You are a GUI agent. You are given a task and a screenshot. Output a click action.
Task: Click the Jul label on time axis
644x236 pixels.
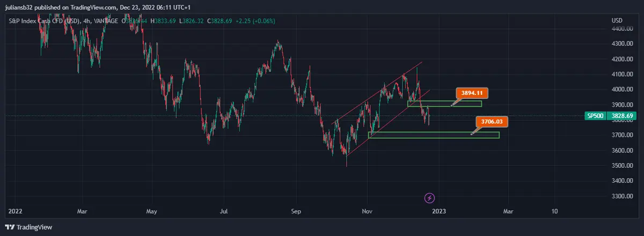tap(224, 211)
